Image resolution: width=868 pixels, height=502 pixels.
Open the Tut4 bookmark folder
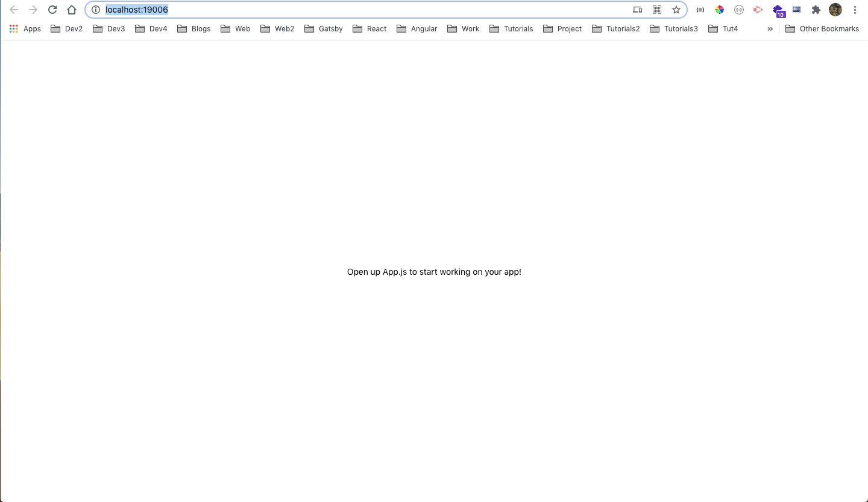[723, 29]
